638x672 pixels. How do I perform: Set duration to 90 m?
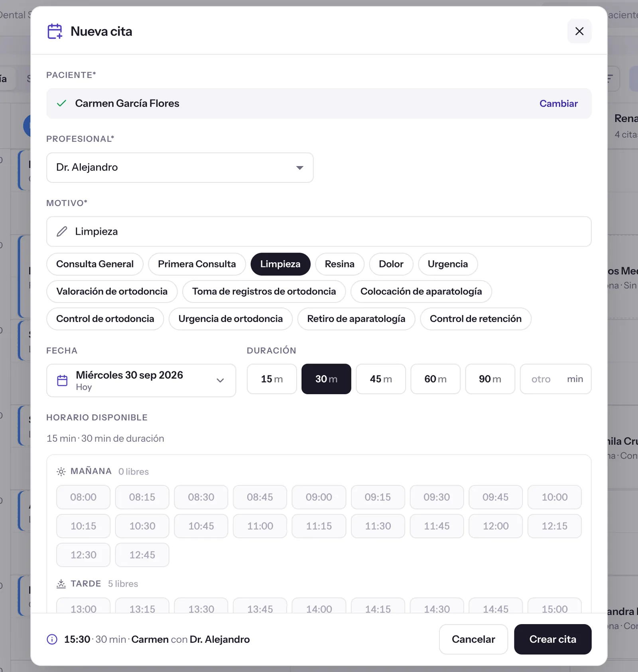[x=490, y=379]
